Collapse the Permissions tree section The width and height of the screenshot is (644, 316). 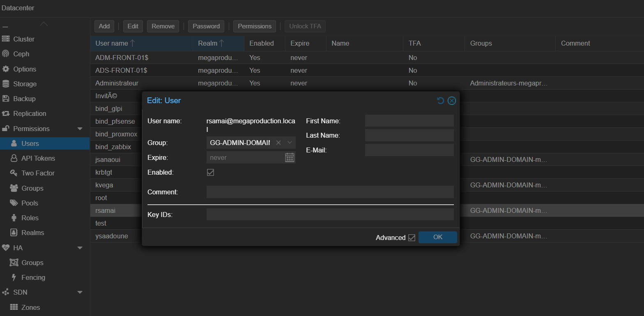click(x=80, y=129)
